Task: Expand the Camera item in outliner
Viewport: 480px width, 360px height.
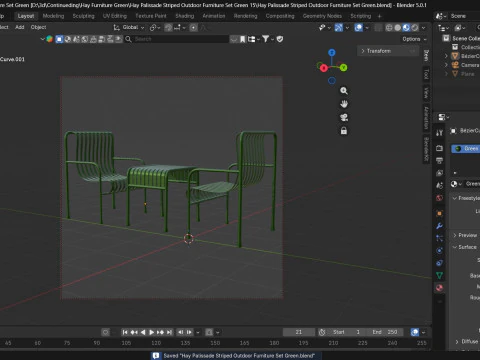Action: (x=446, y=65)
